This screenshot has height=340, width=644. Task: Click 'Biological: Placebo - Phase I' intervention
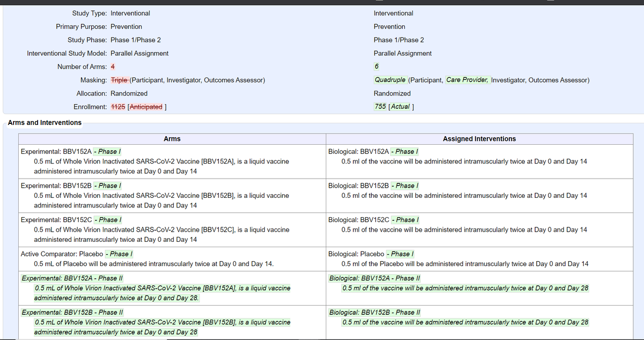tap(371, 254)
